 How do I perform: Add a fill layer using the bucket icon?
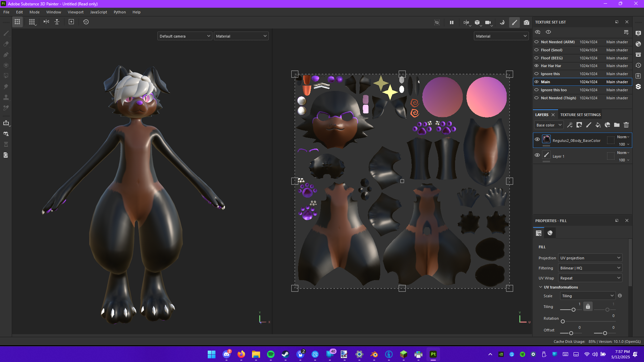(x=598, y=125)
